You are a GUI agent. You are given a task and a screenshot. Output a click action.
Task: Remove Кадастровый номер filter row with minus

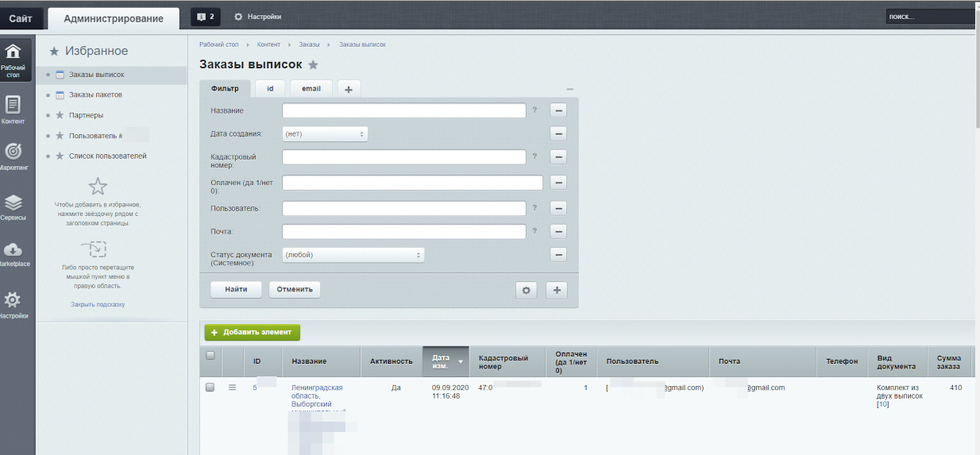pyautogui.click(x=558, y=157)
